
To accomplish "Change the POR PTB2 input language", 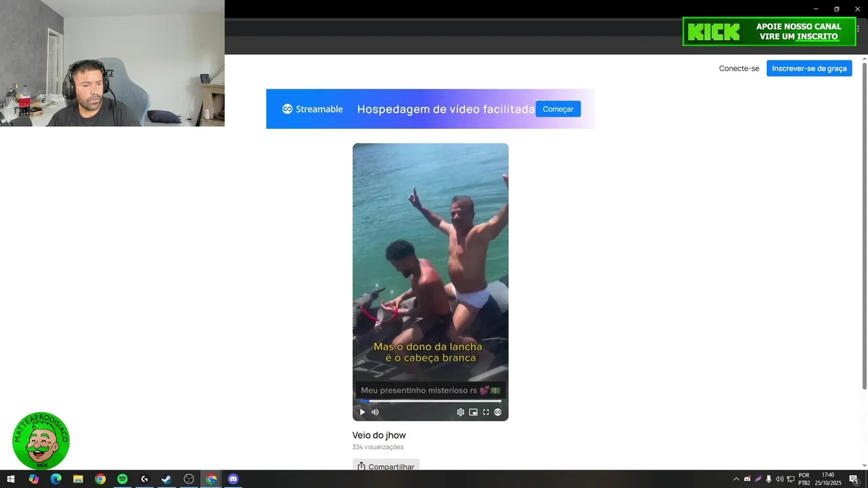I will tap(804, 479).
